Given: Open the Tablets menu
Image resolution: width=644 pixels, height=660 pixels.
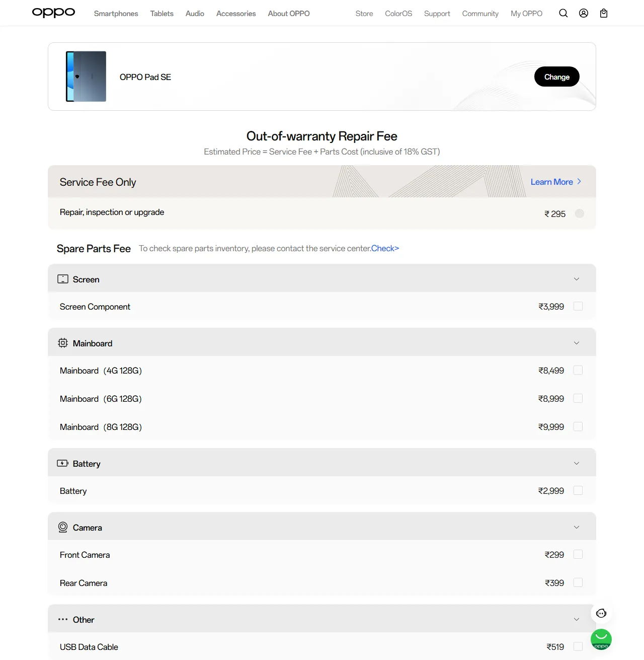Looking at the screenshot, I should tap(162, 14).
